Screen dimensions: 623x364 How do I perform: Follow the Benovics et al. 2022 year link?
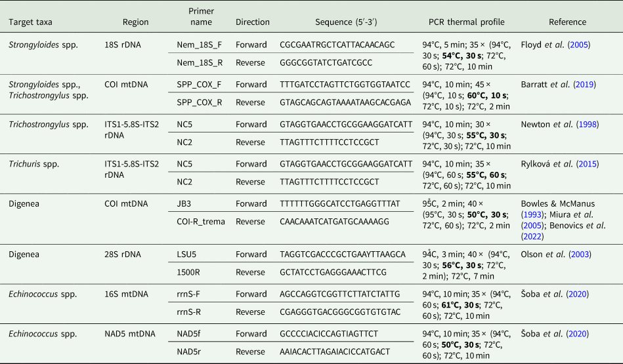tap(532, 237)
